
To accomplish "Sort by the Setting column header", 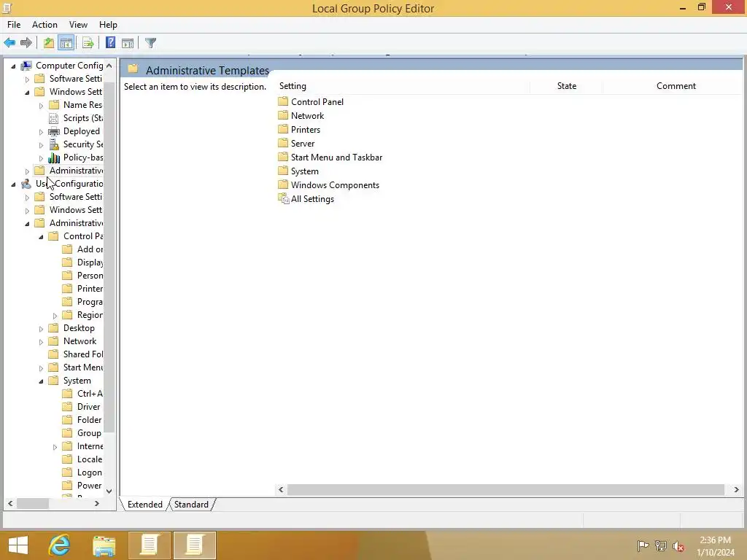I will point(403,86).
